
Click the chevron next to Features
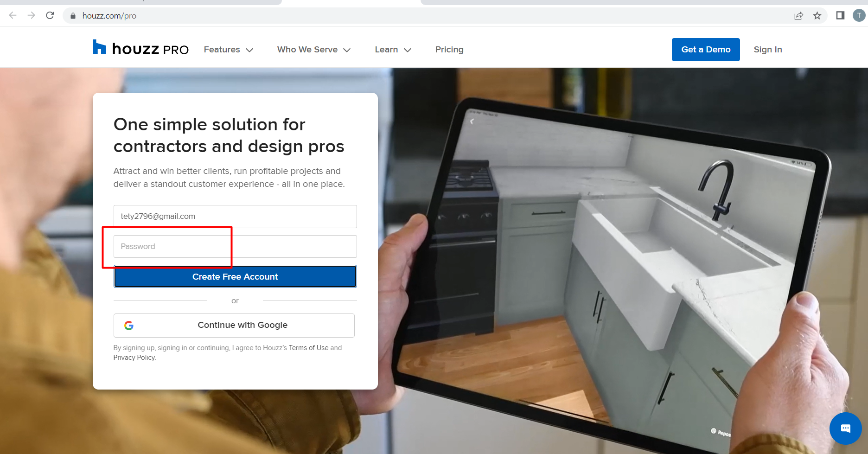click(249, 50)
